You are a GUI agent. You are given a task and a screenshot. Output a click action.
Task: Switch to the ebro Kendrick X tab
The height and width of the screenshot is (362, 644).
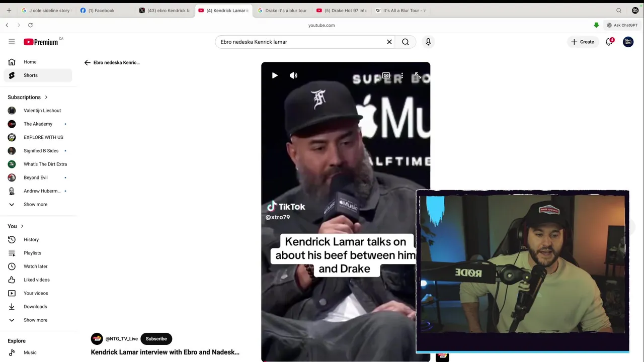click(165, 10)
